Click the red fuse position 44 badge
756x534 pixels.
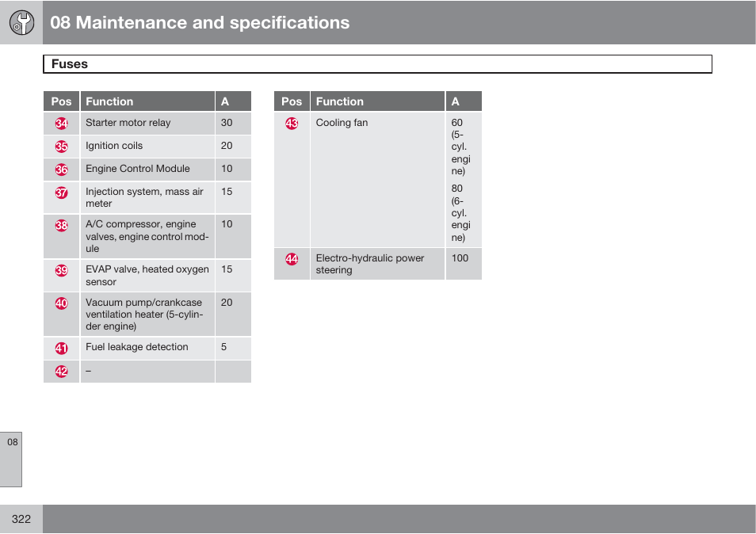coord(292,259)
